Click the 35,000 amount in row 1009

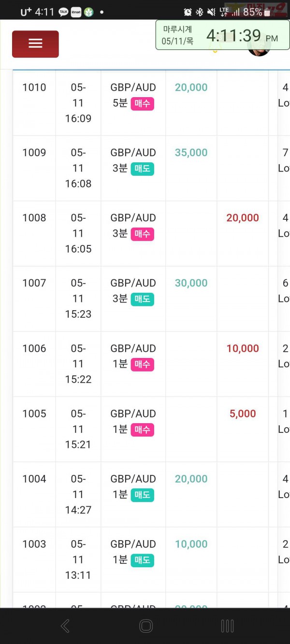[191, 153]
